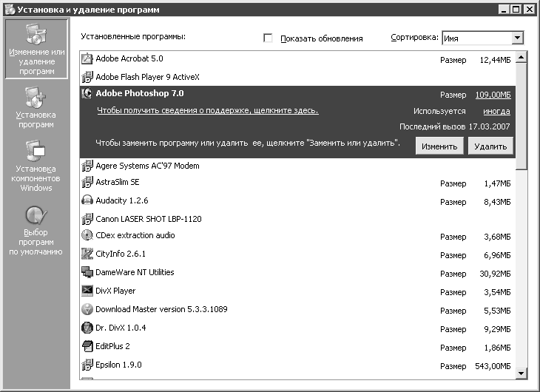Select the Adobe Acrobat 5.0 icon
540x392 pixels.
point(87,58)
